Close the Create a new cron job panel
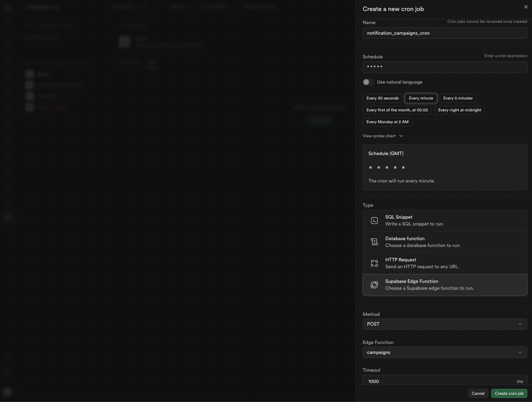The height and width of the screenshot is (402, 532). (526, 7)
